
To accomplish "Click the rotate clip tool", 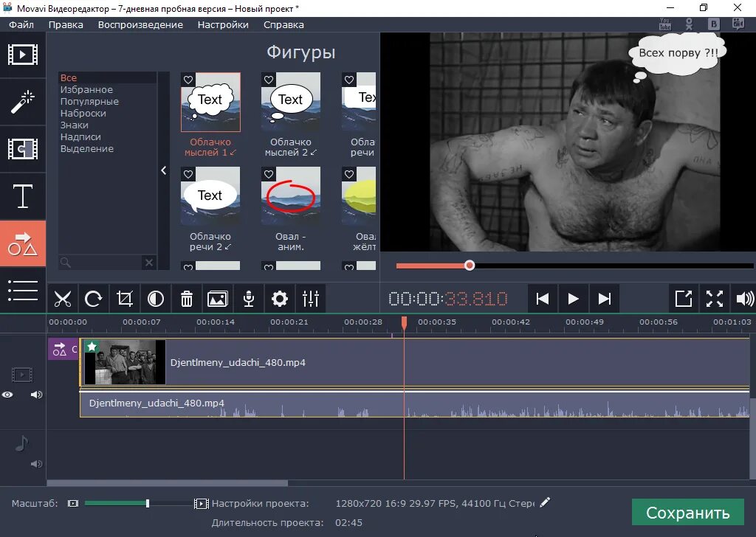I will point(94,299).
